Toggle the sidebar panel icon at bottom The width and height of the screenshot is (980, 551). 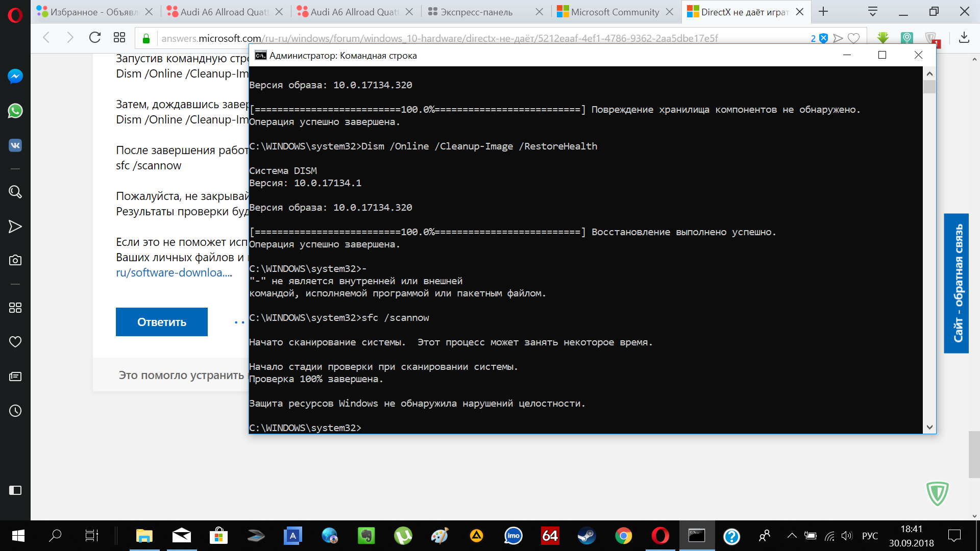click(x=15, y=490)
